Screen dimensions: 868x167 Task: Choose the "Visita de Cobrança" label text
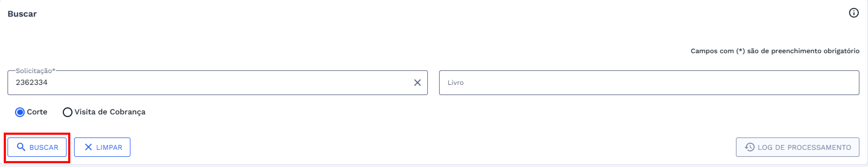click(x=110, y=112)
